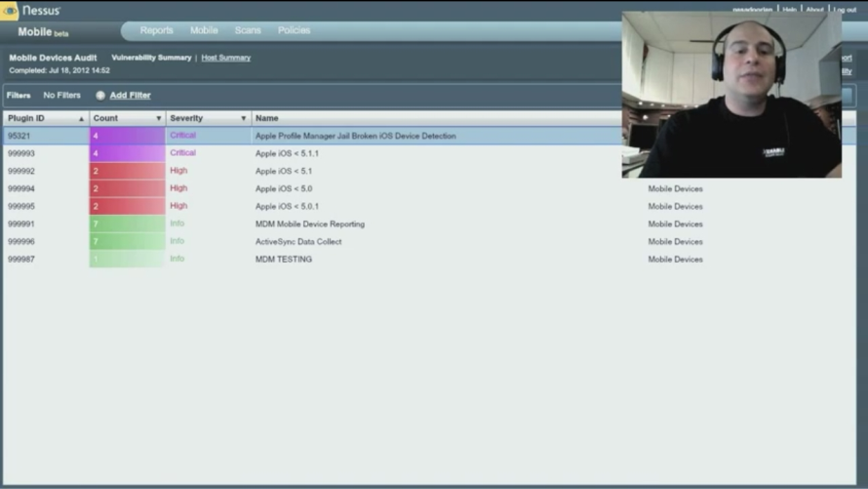Select the 'Apple iOS < 5.0.1' entry
868x489 pixels.
coord(287,207)
